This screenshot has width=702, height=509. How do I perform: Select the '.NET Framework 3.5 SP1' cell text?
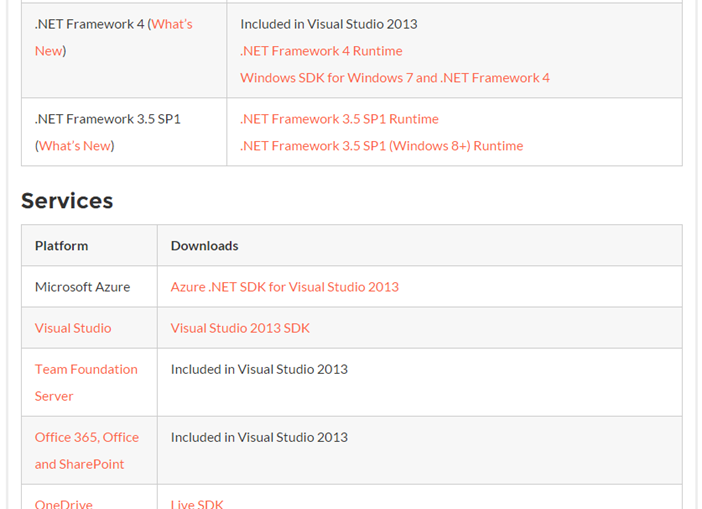coord(107,119)
